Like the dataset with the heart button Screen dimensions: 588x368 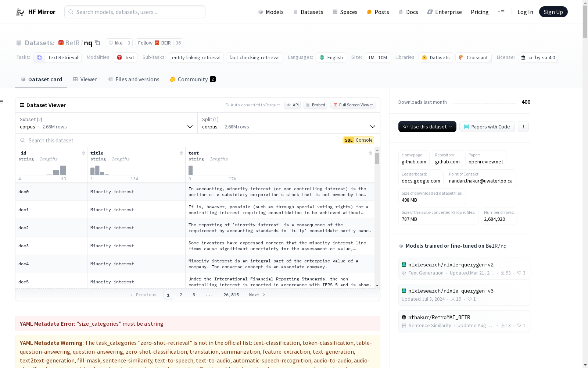(115, 43)
